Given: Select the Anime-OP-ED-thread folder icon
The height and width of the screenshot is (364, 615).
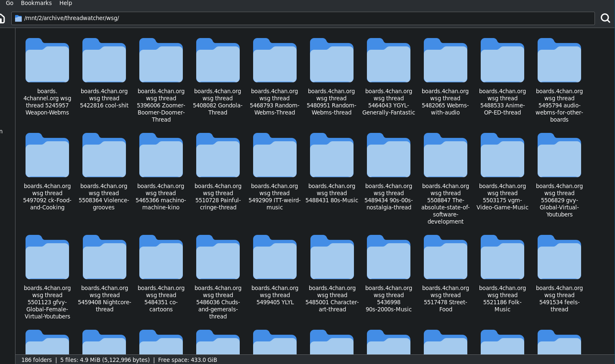Looking at the screenshot, I should pyautogui.click(x=502, y=60).
